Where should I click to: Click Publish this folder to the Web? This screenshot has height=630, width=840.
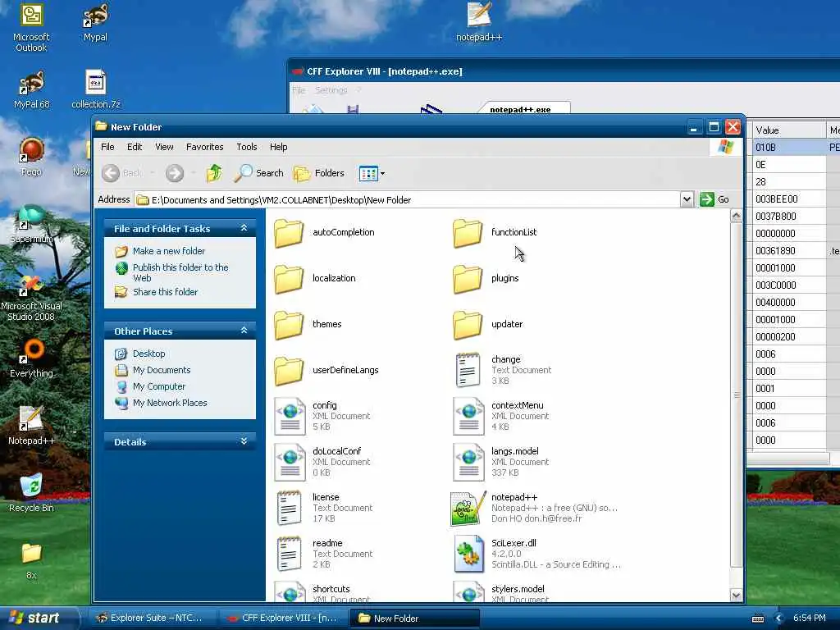click(180, 272)
